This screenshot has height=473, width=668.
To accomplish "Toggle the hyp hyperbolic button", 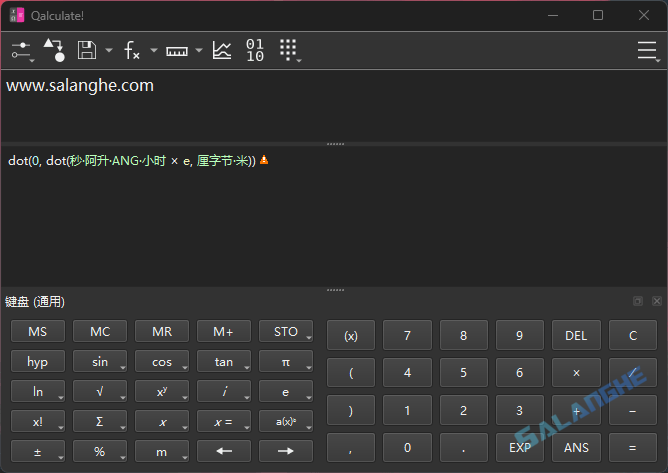I will [x=38, y=361].
